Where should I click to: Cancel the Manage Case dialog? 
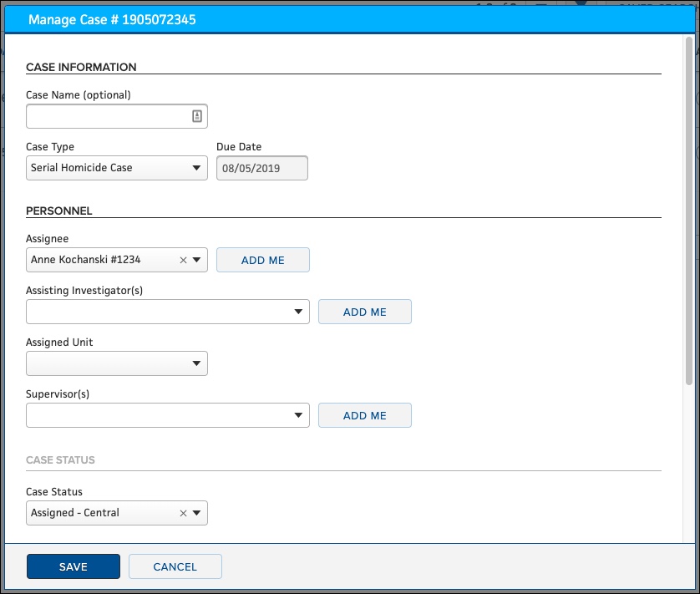175,566
